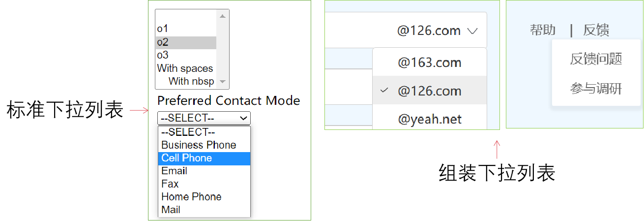
Task: Pick Home Phone from the list
Action: pyautogui.click(x=191, y=197)
